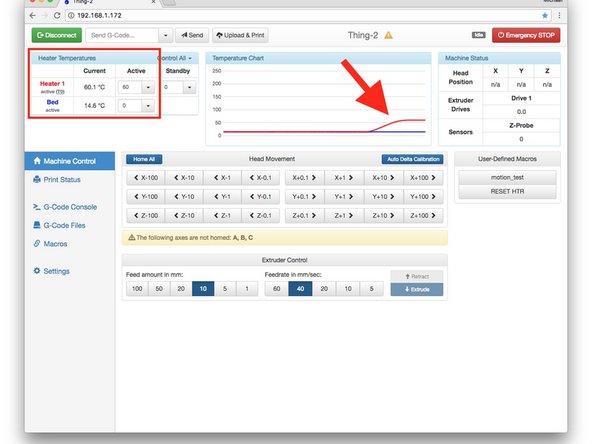Click the warning triangle beside Thing-2

388,35
